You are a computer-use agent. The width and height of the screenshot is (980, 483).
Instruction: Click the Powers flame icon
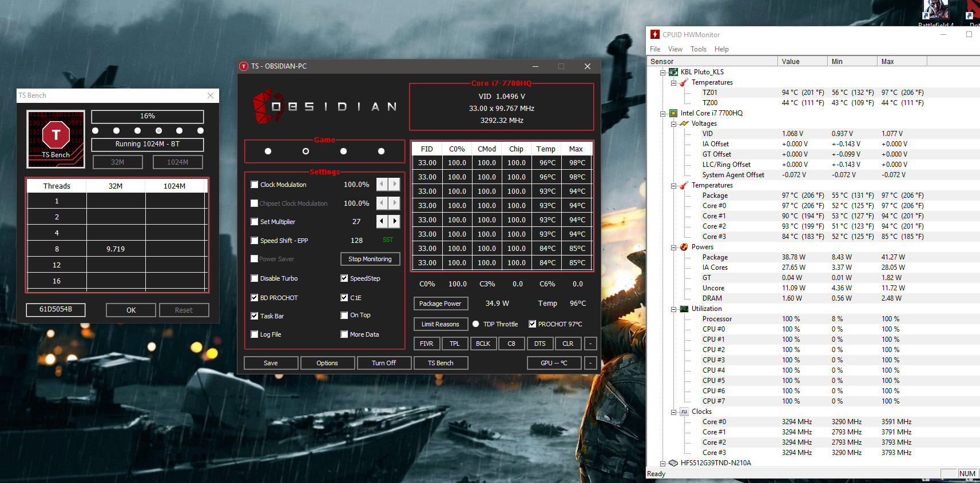coord(684,247)
